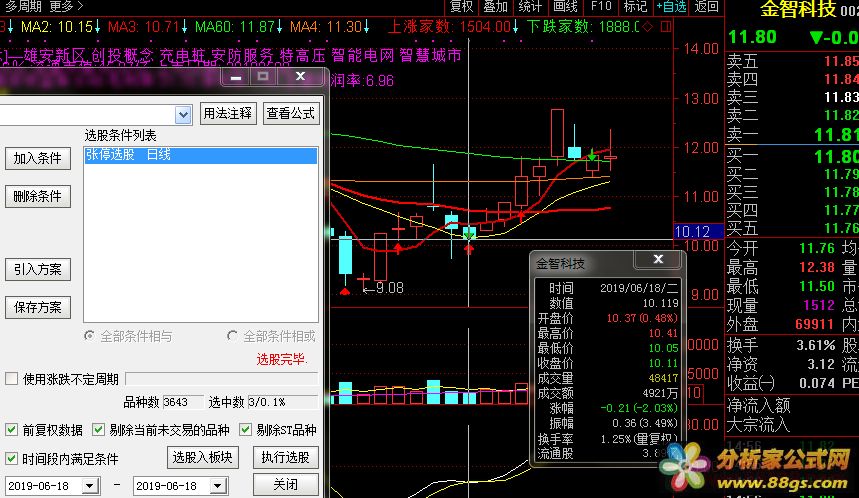Viewport: 859px width, 498px height.
Task: Click the 智能电网 concept tag
Action: coord(363,55)
